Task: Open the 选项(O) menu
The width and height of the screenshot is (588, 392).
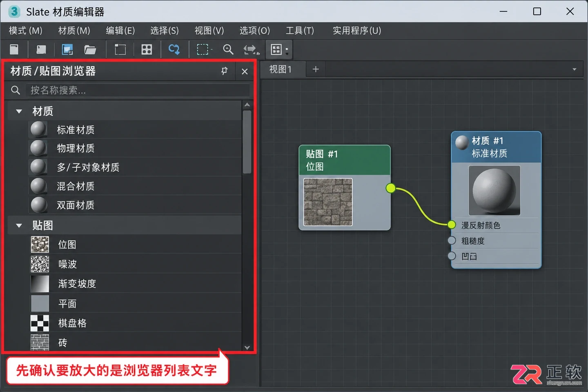Action: 254,31
